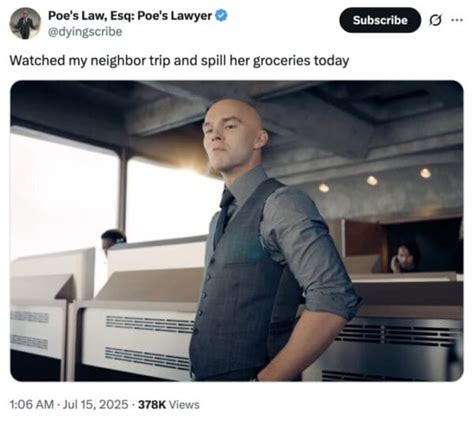Click the bald man's face in photo
The height and width of the screenshot is (421, 474).
pyautogui.click(x=228, y=137)
